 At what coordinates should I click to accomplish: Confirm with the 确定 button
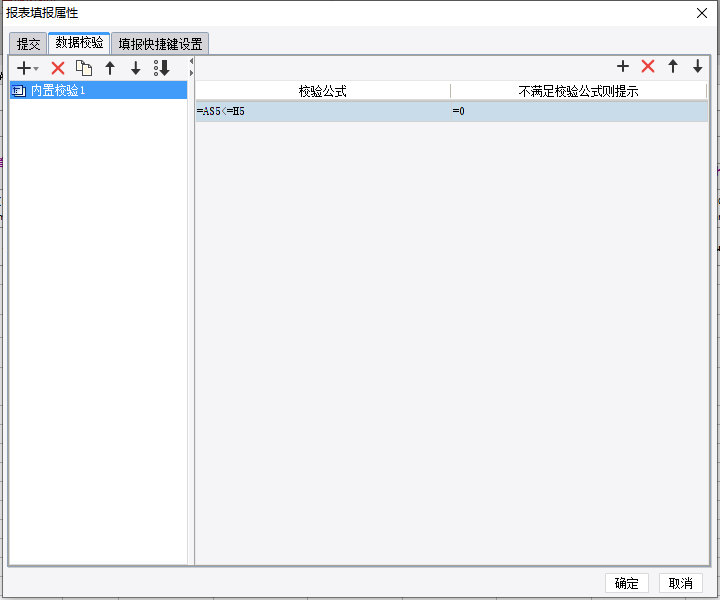627,583
